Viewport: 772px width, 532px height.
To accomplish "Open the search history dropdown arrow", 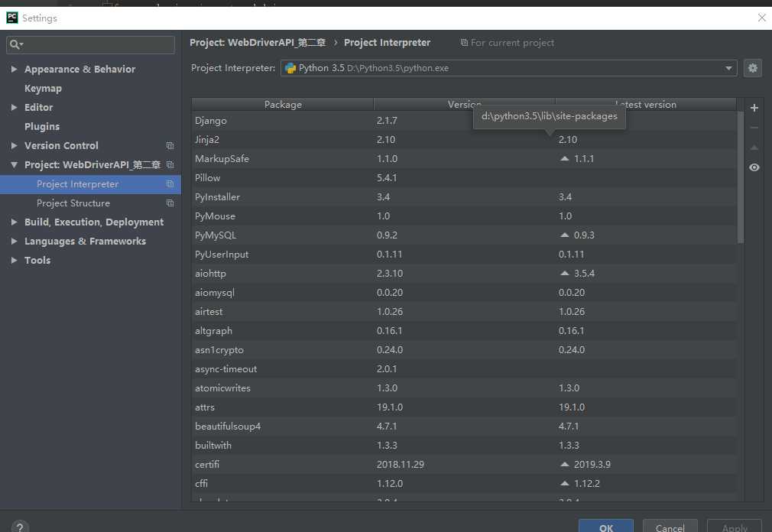I will coord(21,45).
